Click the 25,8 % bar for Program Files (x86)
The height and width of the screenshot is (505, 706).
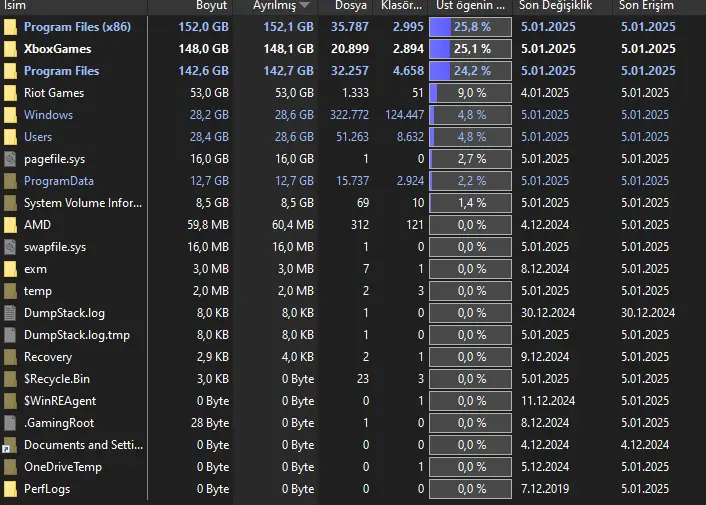[x=471, y=27]
